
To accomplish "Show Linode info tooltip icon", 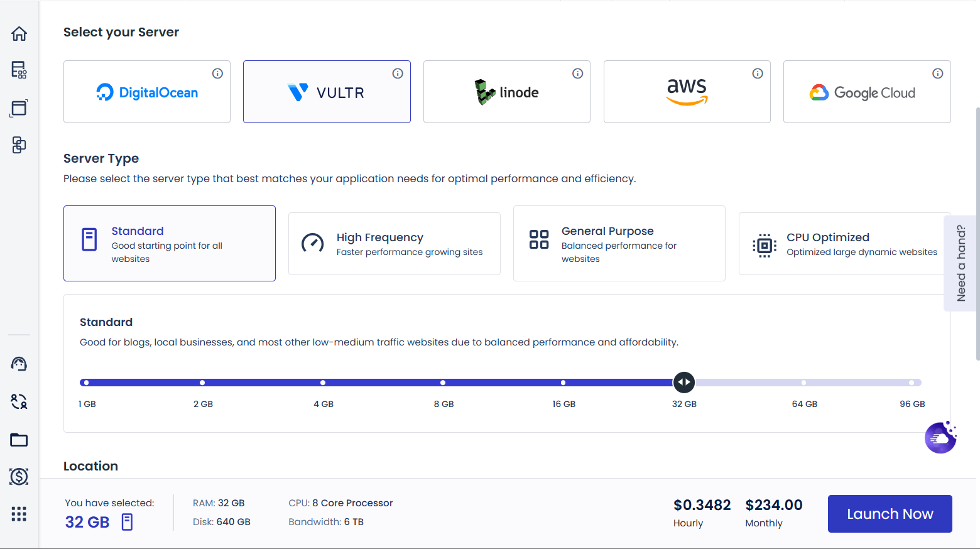I will click(x=577, y=73).
